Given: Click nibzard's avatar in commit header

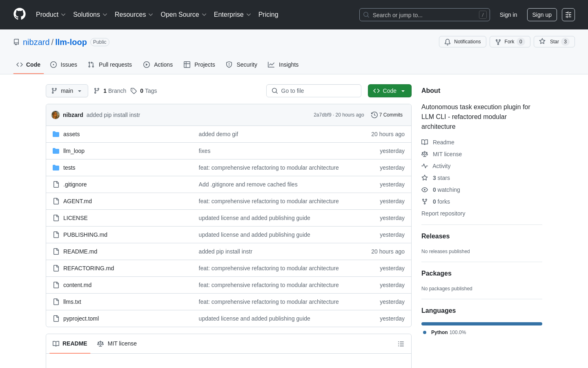Looking at the screenshot, I should 56,115.
